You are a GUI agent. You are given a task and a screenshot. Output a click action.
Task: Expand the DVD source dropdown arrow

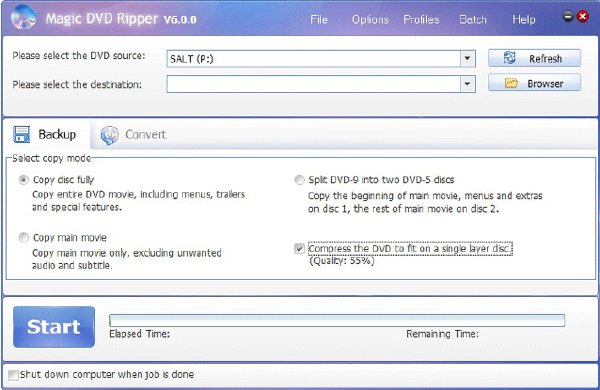[x=467, y=59]
